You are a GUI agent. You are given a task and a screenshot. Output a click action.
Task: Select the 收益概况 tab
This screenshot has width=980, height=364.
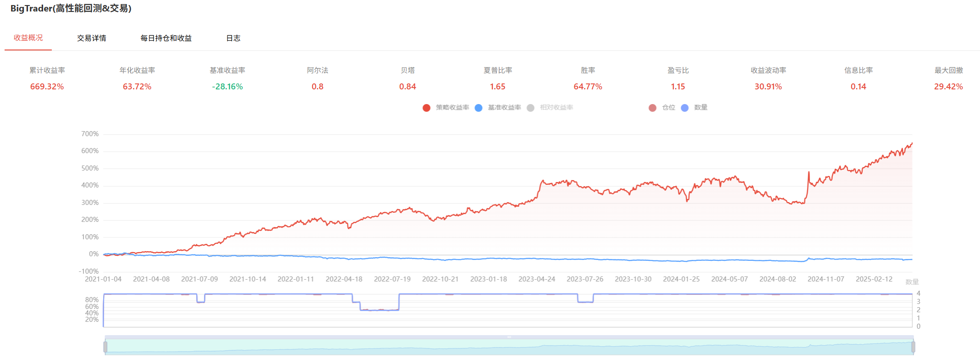pyautogui.click(x=28, y=38)
